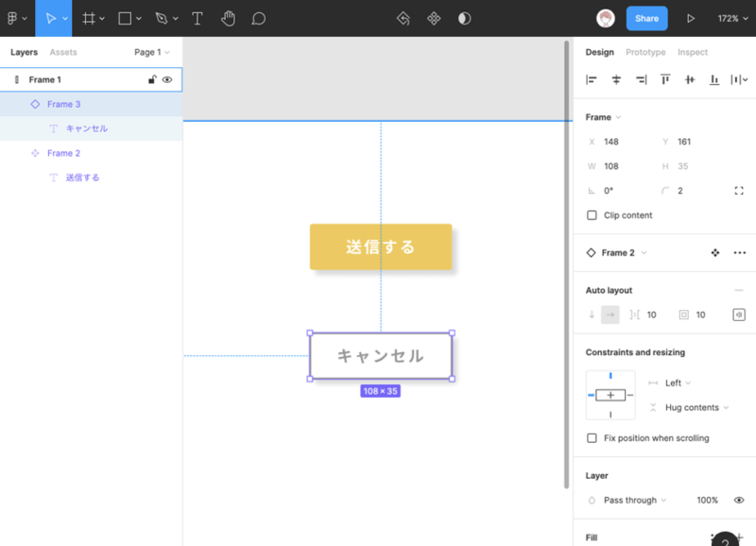Align selection to horizontal centers

(616, 80)
